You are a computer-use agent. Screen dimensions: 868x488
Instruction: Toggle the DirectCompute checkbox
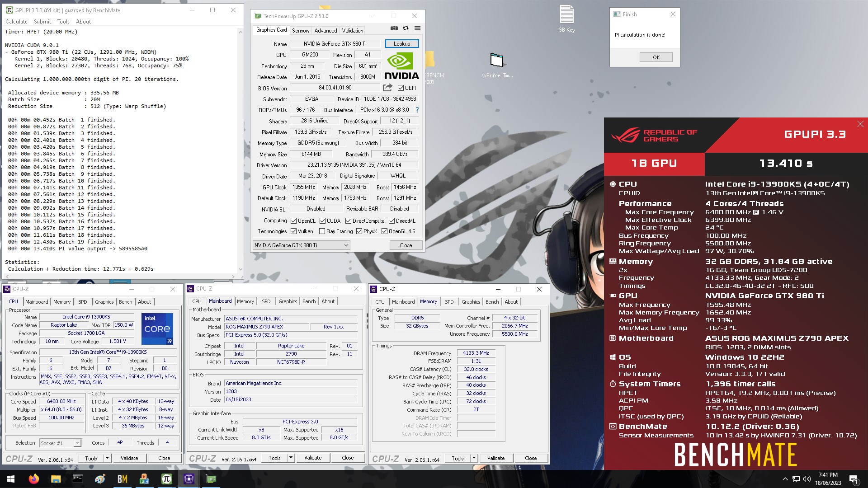click(x=348, y=221)
